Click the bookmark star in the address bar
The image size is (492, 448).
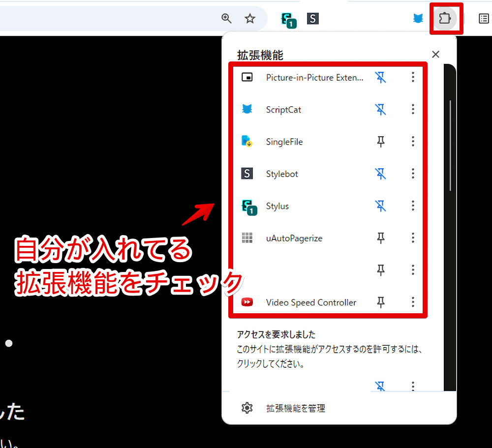click(x=250, y=18)
